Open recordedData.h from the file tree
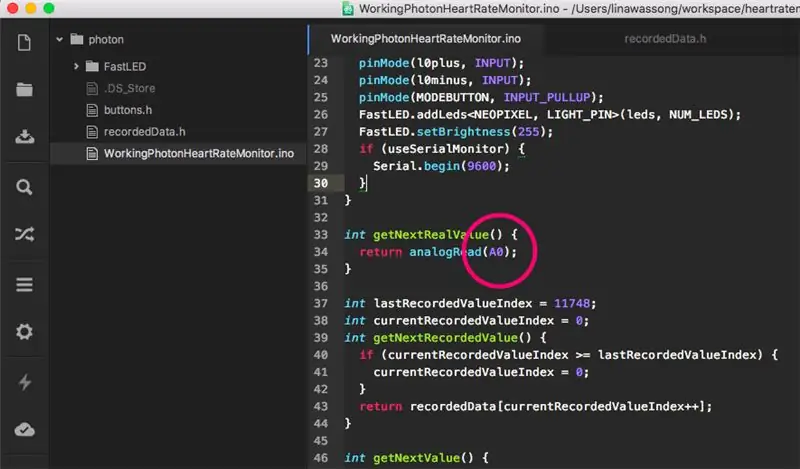800x469 pixels. (144, 132)
